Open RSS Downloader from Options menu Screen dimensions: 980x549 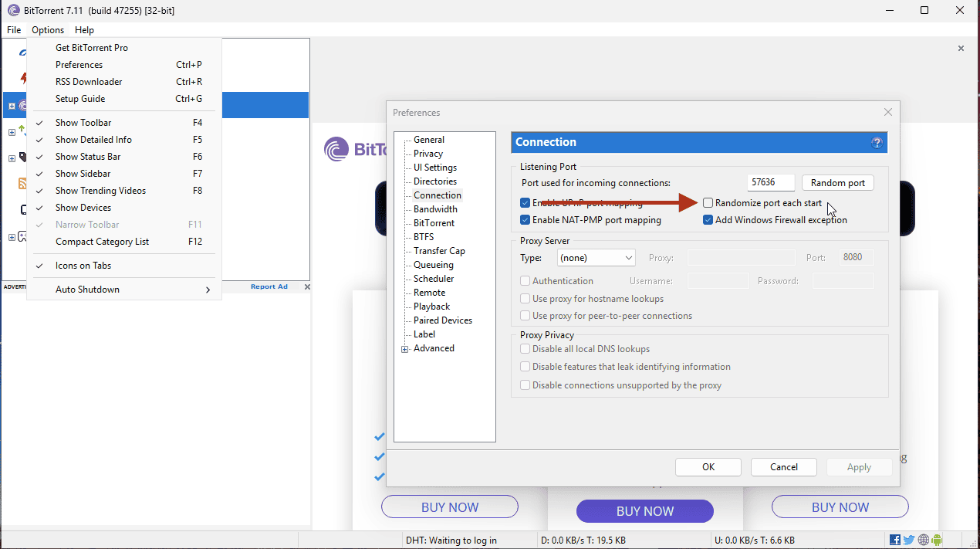click(124, 82)
